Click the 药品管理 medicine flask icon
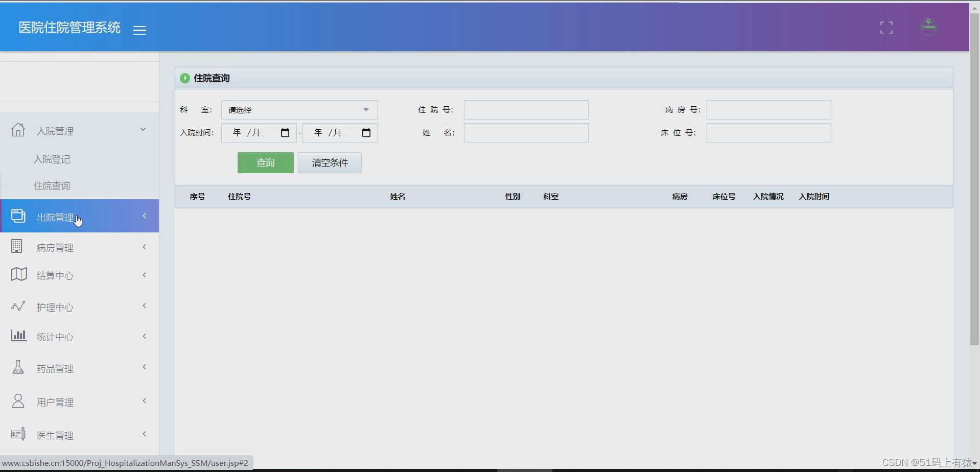The height and width of the screenshot is (472, 980). pos(18,367)
